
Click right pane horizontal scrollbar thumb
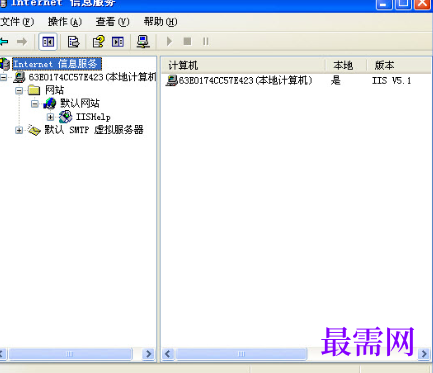(x=241, y=354)
